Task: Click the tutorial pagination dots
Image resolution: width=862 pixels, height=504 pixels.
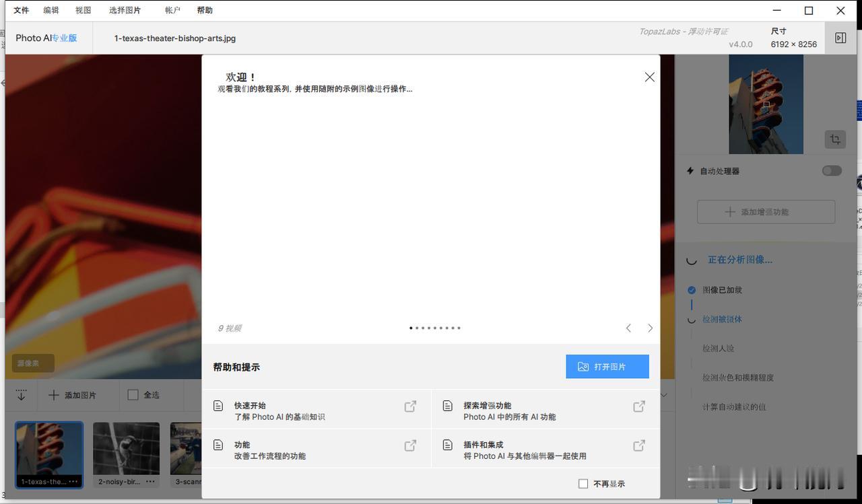Action: pos(435,328)
